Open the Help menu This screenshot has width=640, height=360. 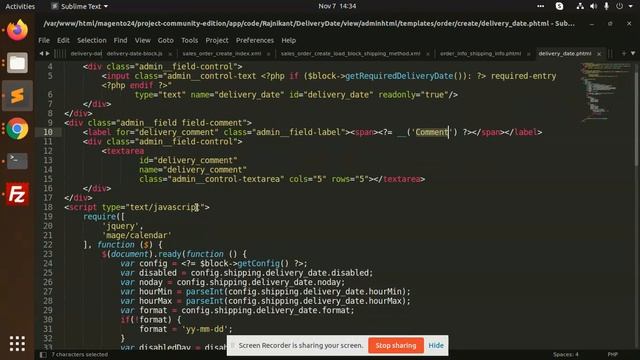click(288, 40)
